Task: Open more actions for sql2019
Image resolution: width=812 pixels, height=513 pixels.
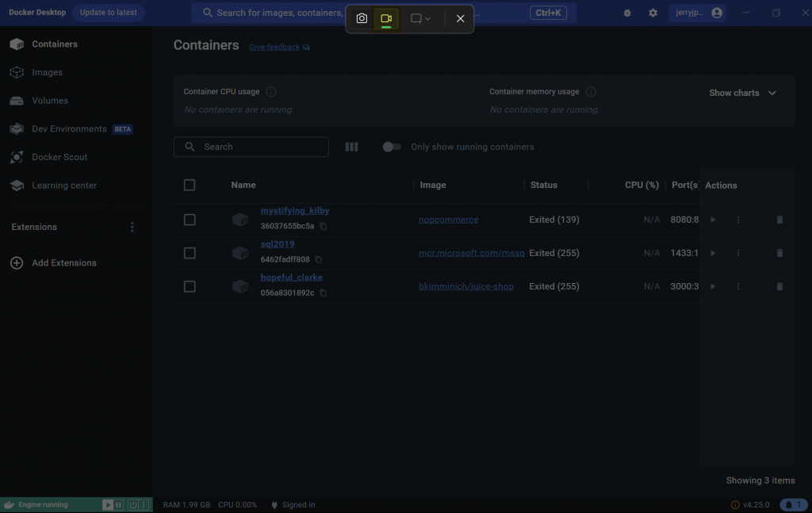Action: (x=738, y=253)
